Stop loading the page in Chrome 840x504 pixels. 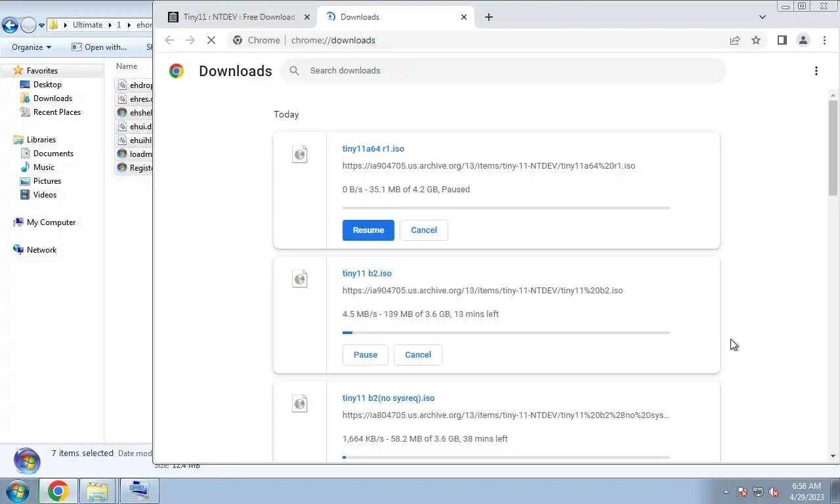(211, 40)
